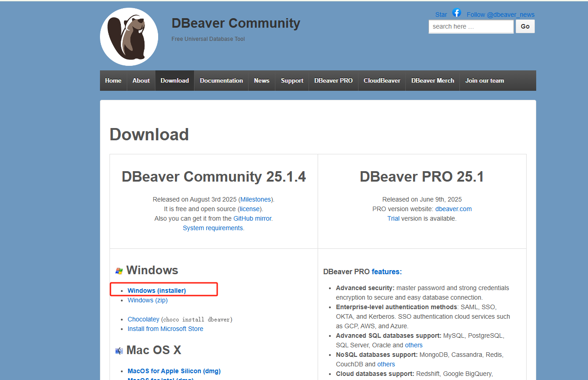The width and height of the screenshot is (588, 380).
Task: Click the DBeaver beaver logo
Action: tap(129, 36)
